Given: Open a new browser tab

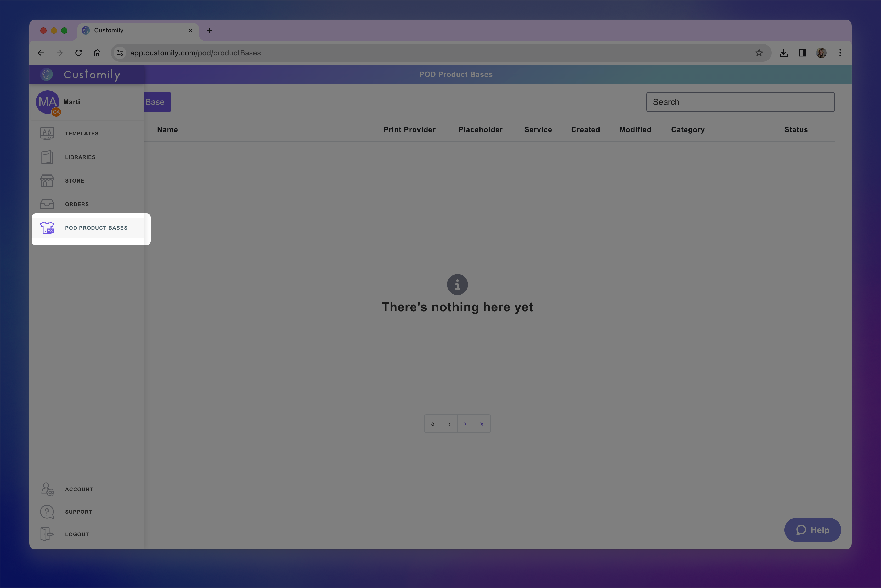Looking at the screenshot, I should tap(209, 30).
